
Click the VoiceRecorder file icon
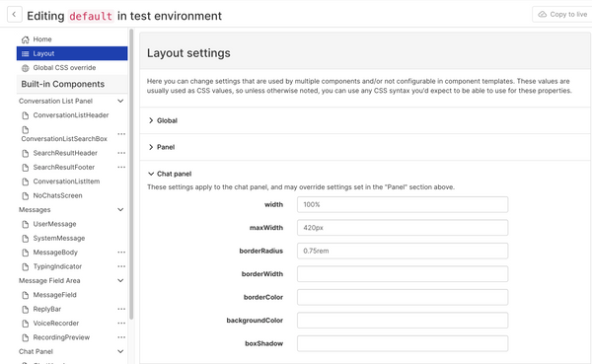coord(26,324)
